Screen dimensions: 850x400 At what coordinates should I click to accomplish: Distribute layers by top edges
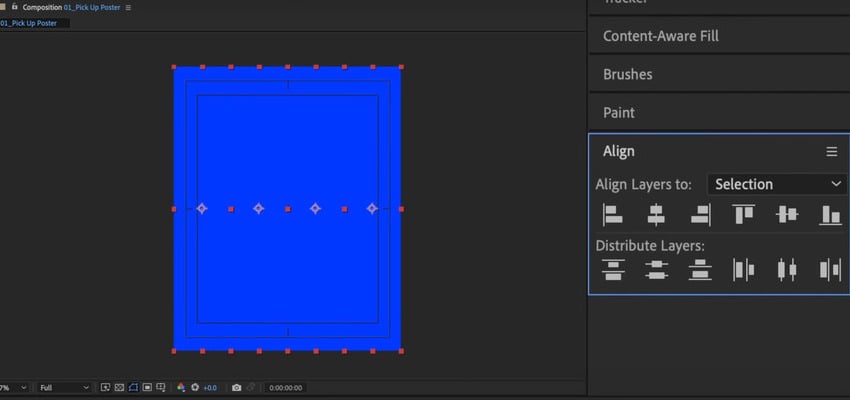(x=613, y=269)
